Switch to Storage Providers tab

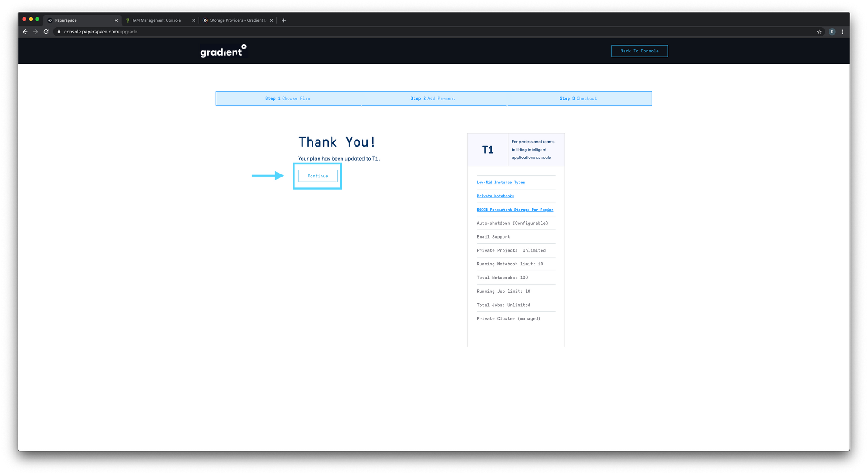point(237,20)
